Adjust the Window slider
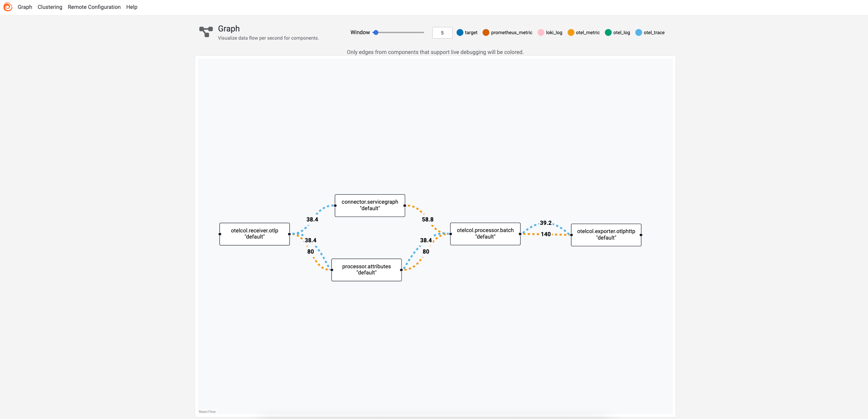 (376, 32)
